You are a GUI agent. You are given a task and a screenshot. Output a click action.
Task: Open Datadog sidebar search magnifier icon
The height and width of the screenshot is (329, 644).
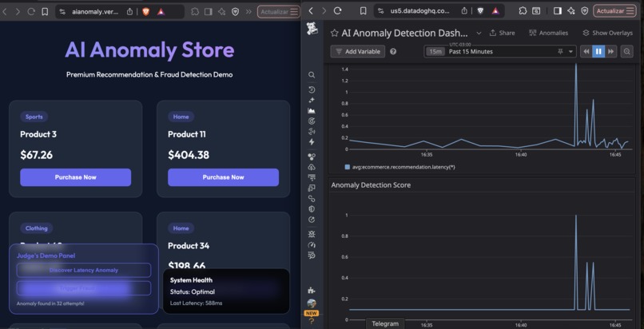312,75
